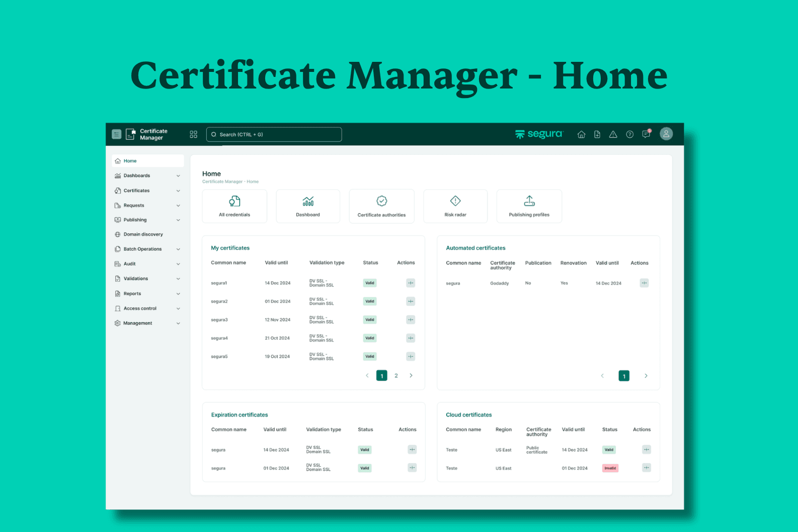Click next page arrow in Automated certificates
Screen dimensions: 798x532
coord(646,376)
